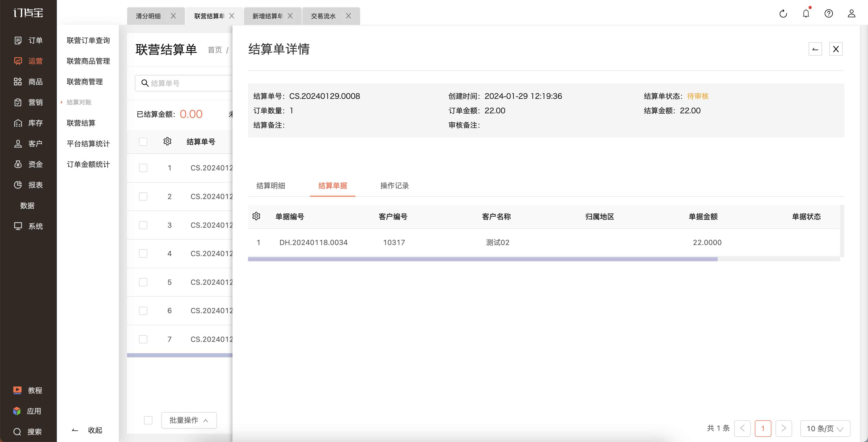Screen dimensions: 868x442
Task: Open the help question mark icon
Action: 828,13
